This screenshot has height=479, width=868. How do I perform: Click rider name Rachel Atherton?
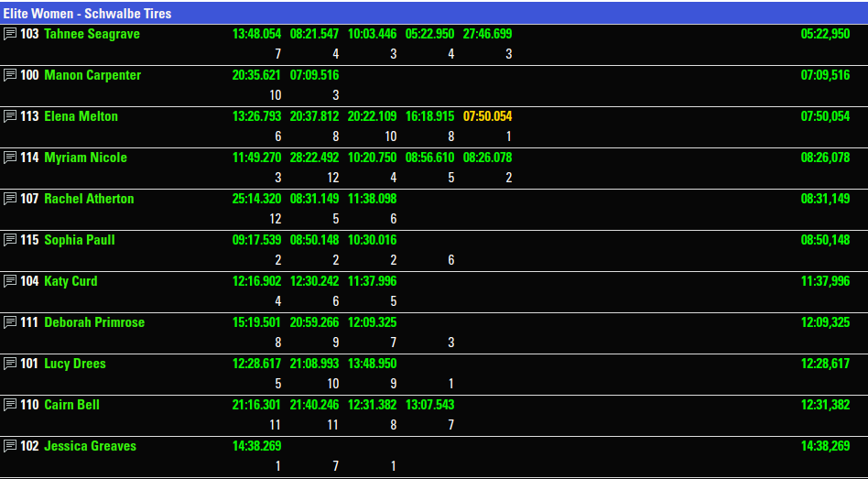tap(89, 199)
